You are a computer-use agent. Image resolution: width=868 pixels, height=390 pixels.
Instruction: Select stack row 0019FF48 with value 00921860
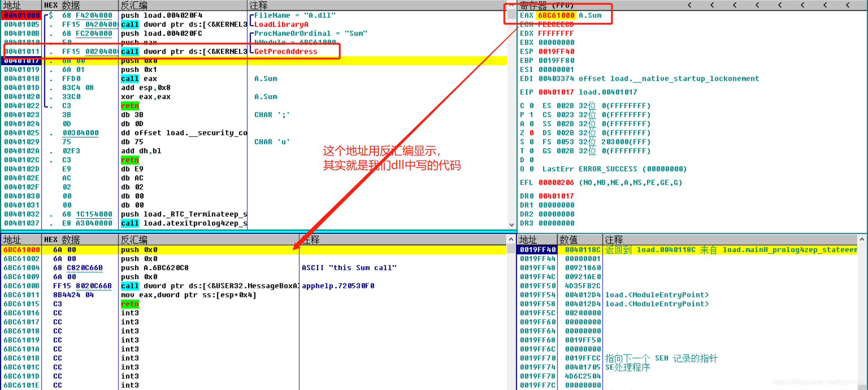coord(687,268)
